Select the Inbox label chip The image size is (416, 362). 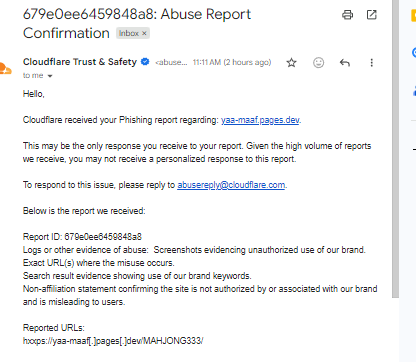129,33
